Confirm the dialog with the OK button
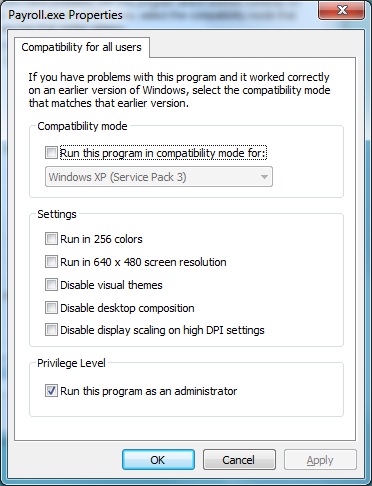 [158, 460]
